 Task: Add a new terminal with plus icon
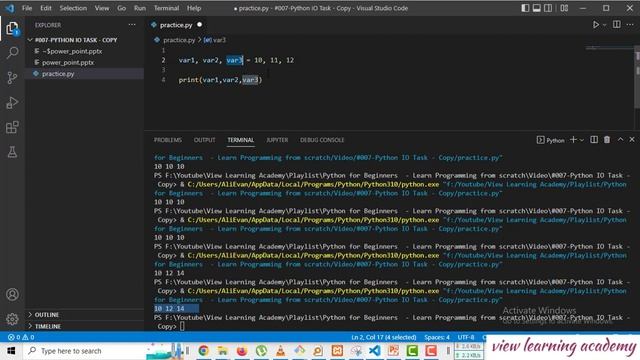pyautogui.click(x=573, y=140)
